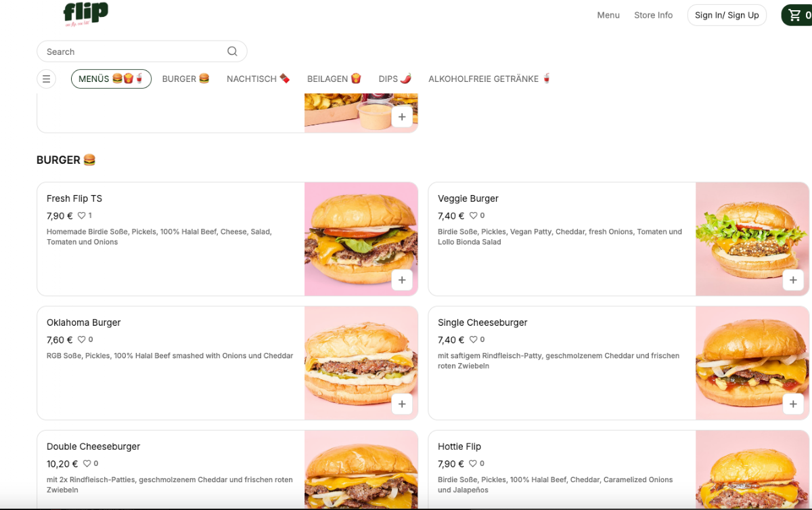812x510 pixels.
Task: Select the BURGER category tab
Action: pyautogui.click(x=185, y=79)
